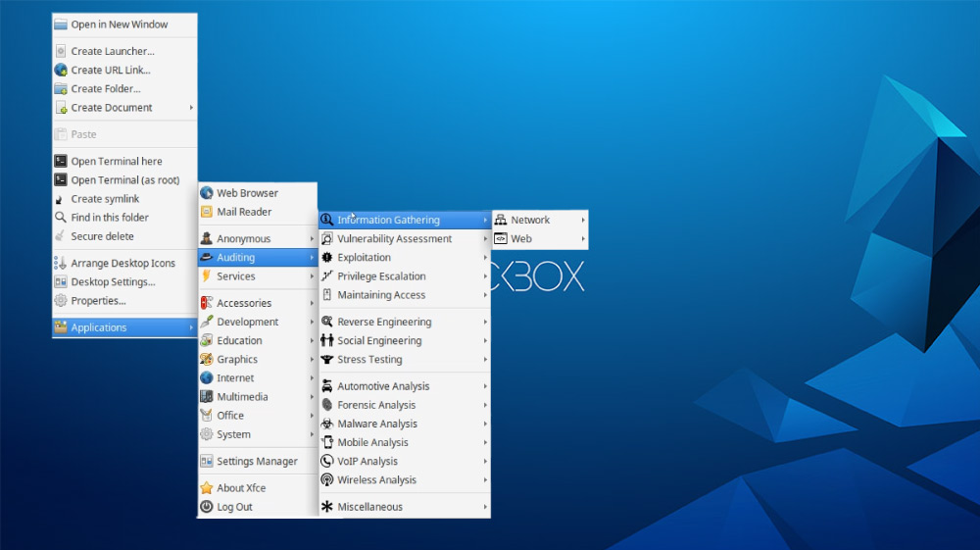Expand the Create Document submenu arrow
Viewport: 980px width, 550px height.
tap(191, 108)
